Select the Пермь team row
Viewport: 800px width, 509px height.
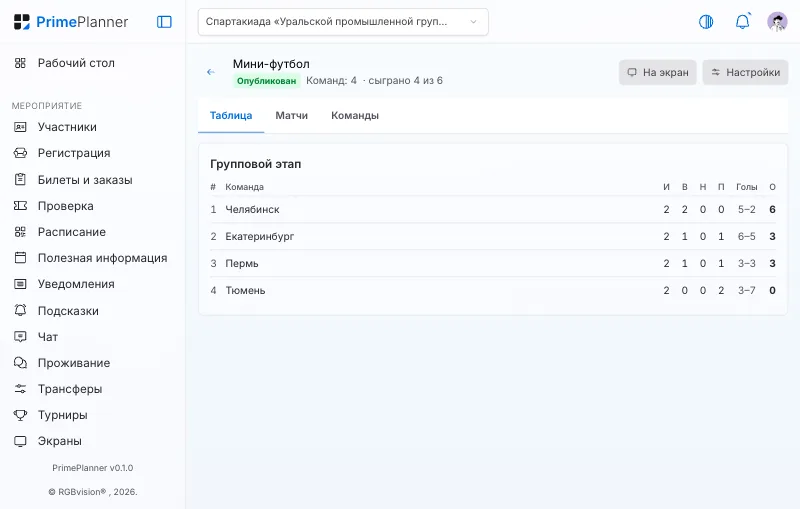point(493,263)
